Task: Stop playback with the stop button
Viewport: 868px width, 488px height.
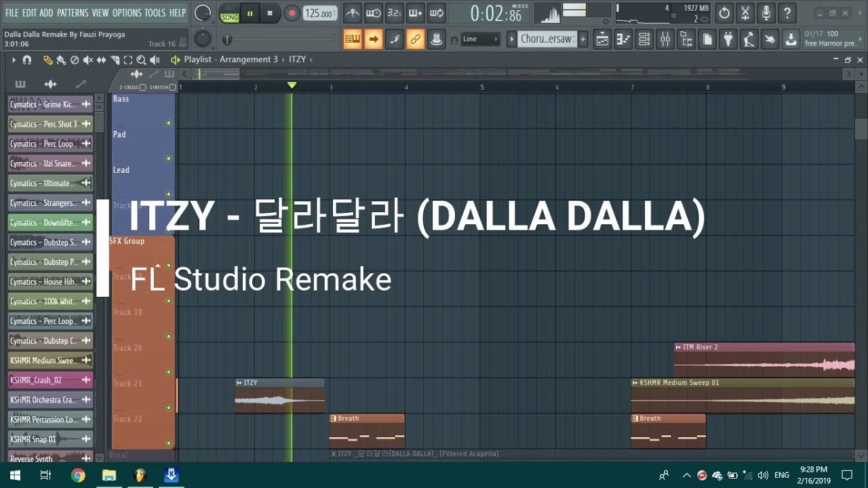Action: [270, 13]
